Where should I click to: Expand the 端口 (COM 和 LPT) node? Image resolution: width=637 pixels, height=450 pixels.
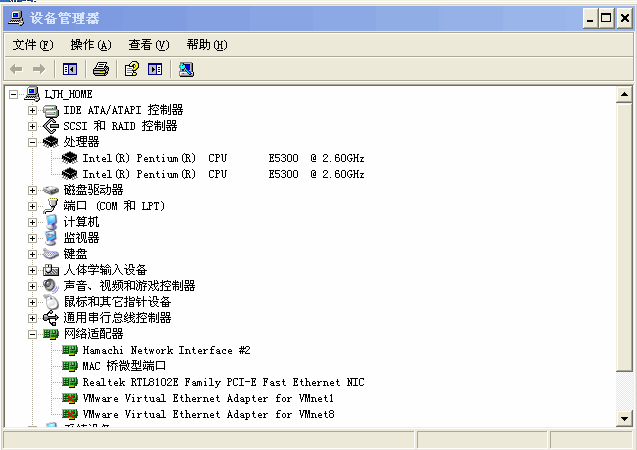(32, 206)
